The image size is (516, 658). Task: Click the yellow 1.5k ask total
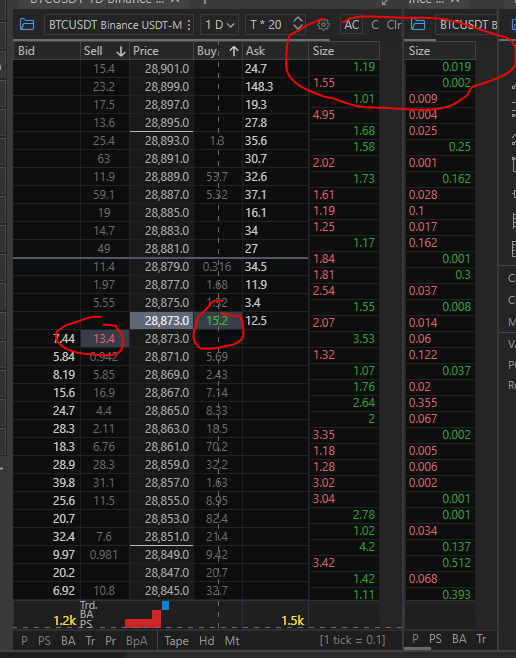[292, 621]
